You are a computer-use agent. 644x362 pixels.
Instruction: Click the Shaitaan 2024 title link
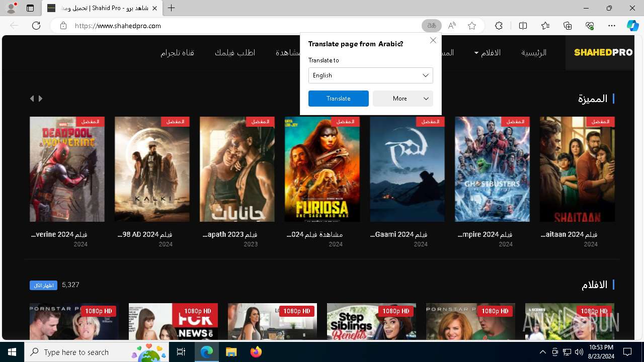point(569,234)
